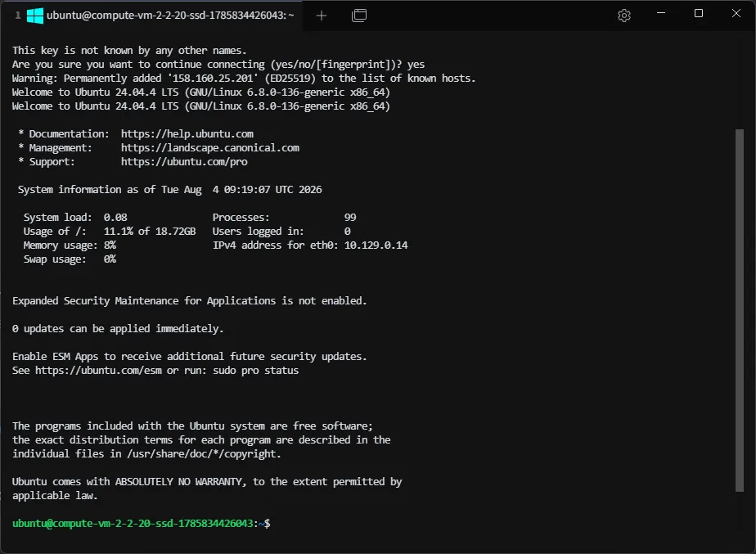
Task: Click the 'applicable law.' text
Action: (55, 496)
